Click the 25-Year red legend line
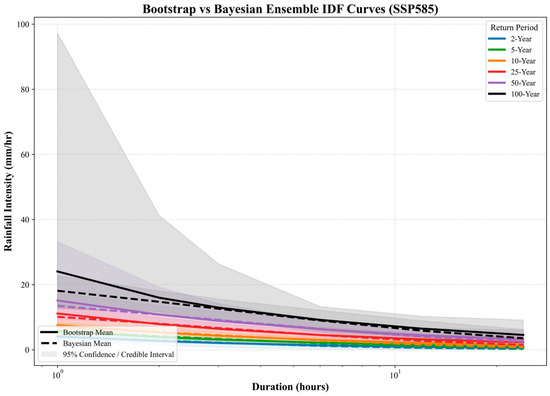This screenshot has width=550, height=396. tap(497, 72)
